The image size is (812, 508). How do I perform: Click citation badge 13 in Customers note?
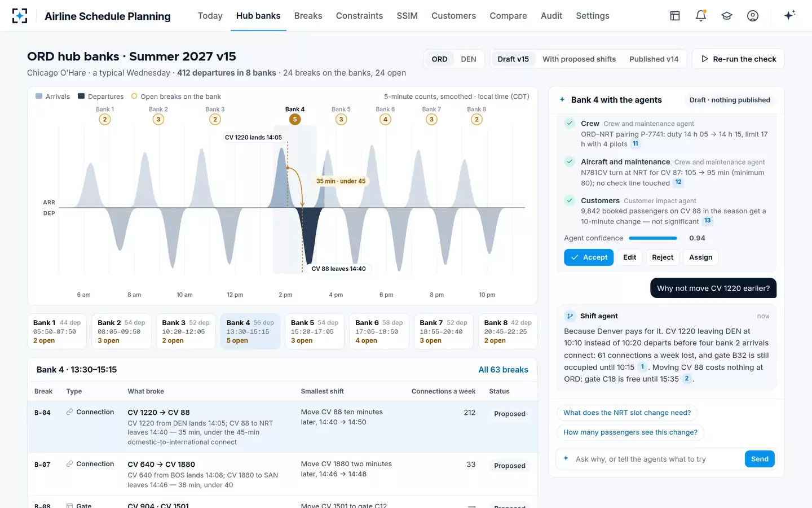(707, 221)
